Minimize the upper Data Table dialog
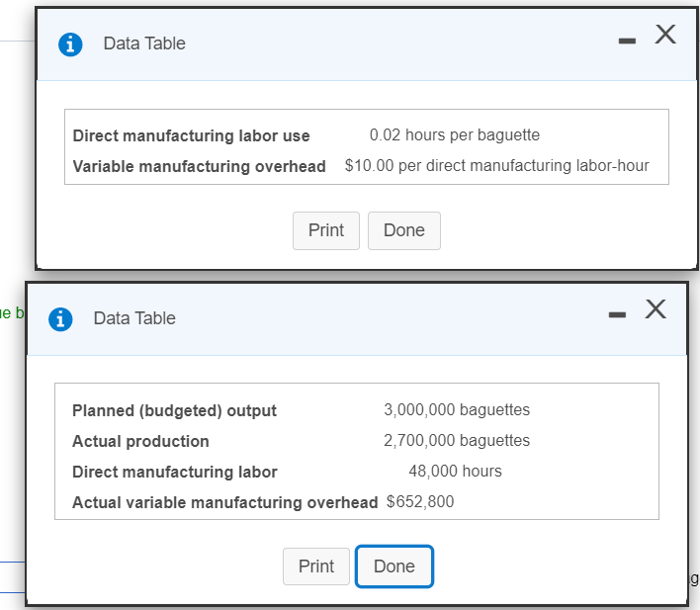Image resolution: width=700 pixels, height=610 pixels. [627, 42]
